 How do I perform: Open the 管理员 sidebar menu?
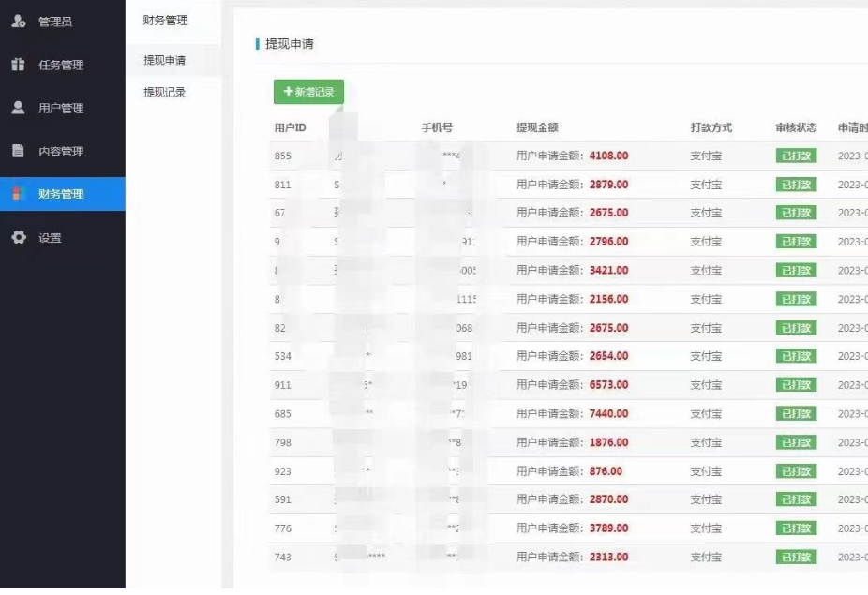(x=54, y=22)
